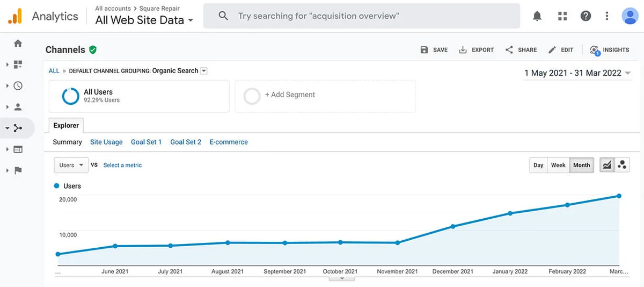Screen dimensions: 644x287
Task: Save the Channels report
Action: (x=434, y=49)
